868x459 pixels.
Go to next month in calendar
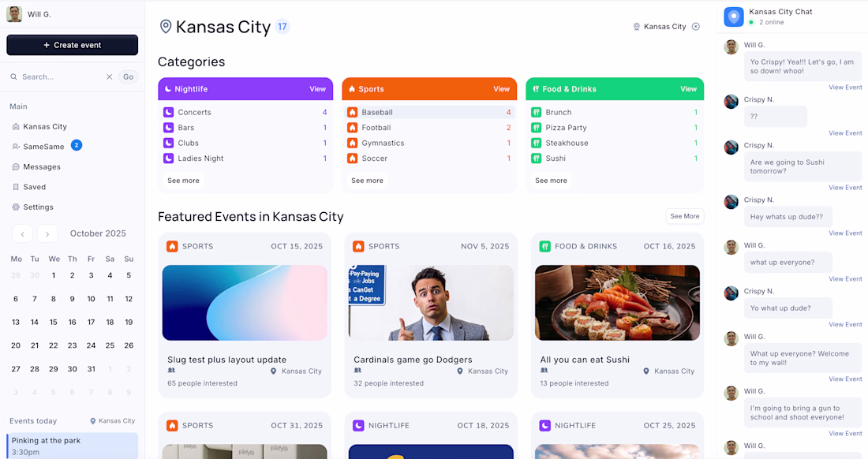point(47,234)
